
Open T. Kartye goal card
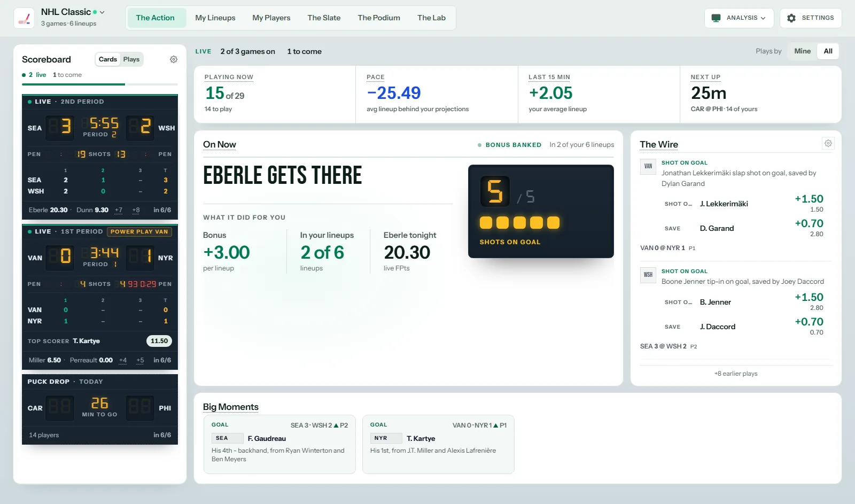click(438, 444)
